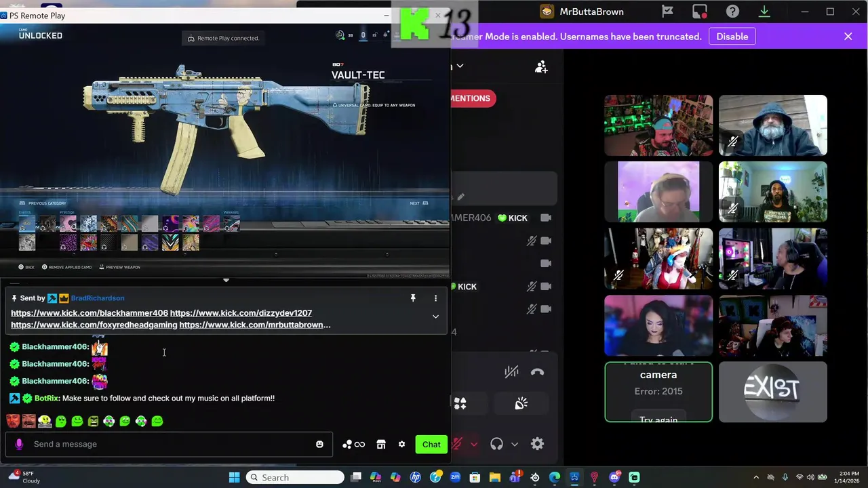This screenshot has height=488, width=868.
Task: Open the dizzydev1207 Kick link
Action: (x=241, y=313)
